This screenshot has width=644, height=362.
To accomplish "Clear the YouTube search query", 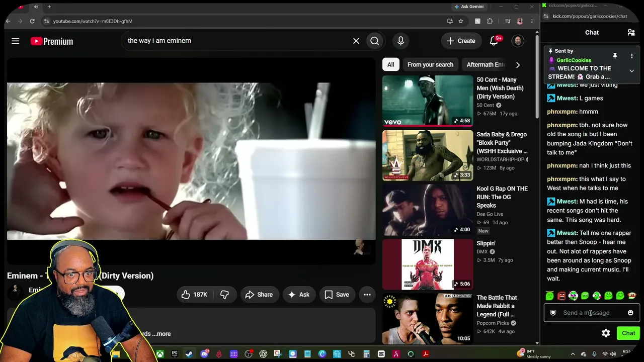I will click(x=356, y=41).
